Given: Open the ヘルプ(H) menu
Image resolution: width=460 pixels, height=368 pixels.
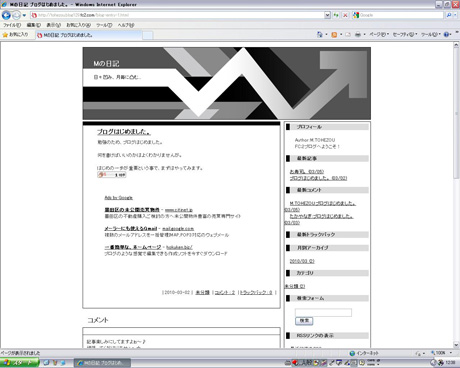Looking at the screenshot, I should click(x=126, y=25).
